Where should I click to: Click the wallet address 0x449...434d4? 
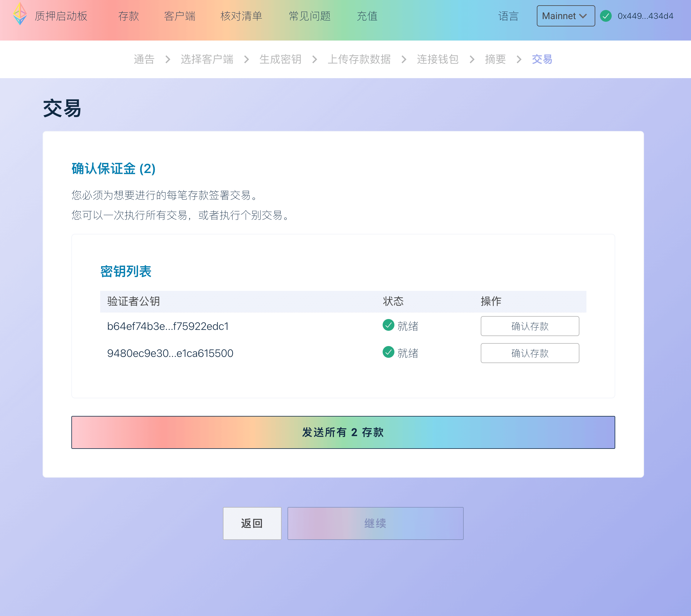[645, 16]
